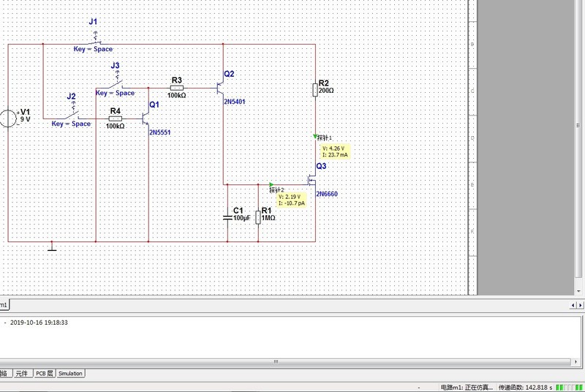The height and width of the screenshot is (392, 585).
Task: Select the green probe 1 arrow marker
Action: (x=315, y=137)
